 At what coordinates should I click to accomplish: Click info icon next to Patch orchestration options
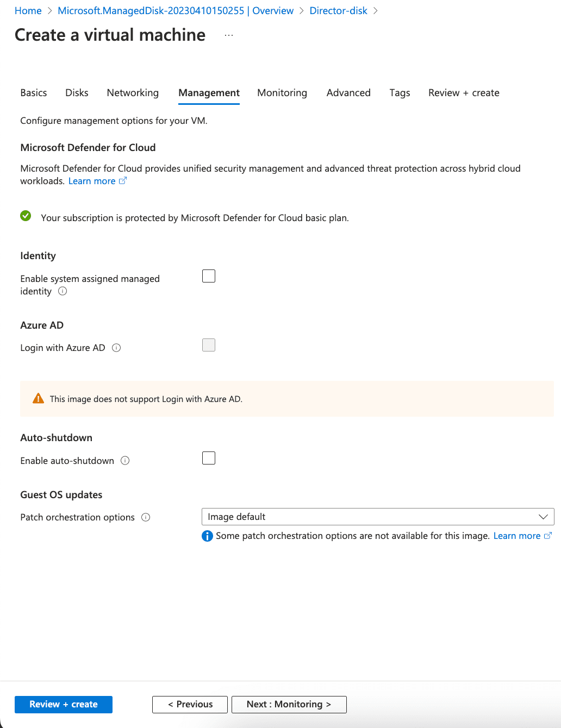coord(146,517)
